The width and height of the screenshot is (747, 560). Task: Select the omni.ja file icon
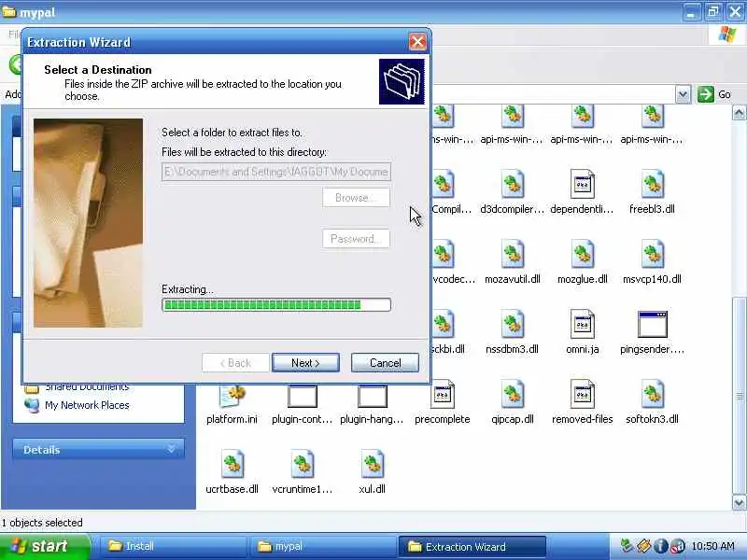click(x=582, y=324)
